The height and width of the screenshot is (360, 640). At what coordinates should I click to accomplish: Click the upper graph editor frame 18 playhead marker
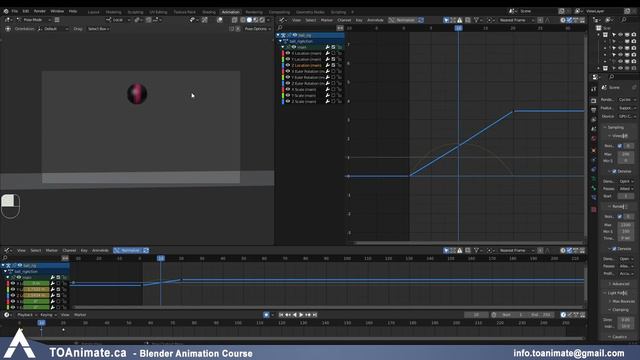(458, 28)
